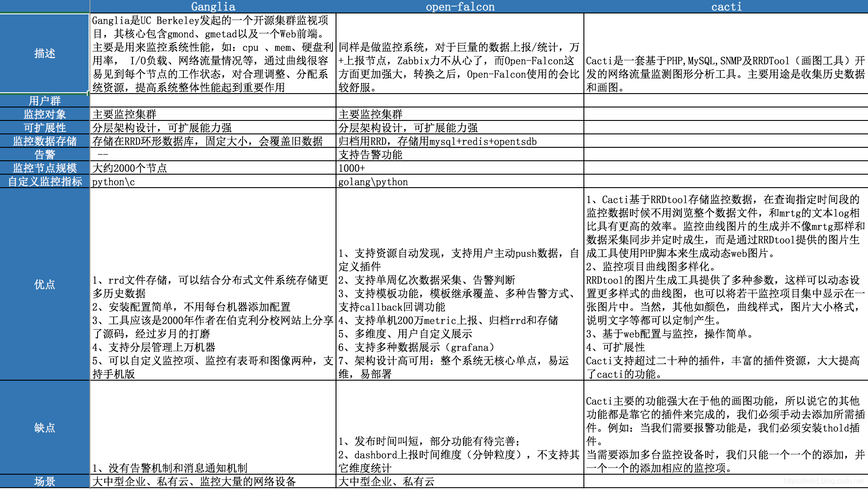Select the 没有告警机制和消息通知机制 cell
The image size is (868, 489).
[213, 428]
